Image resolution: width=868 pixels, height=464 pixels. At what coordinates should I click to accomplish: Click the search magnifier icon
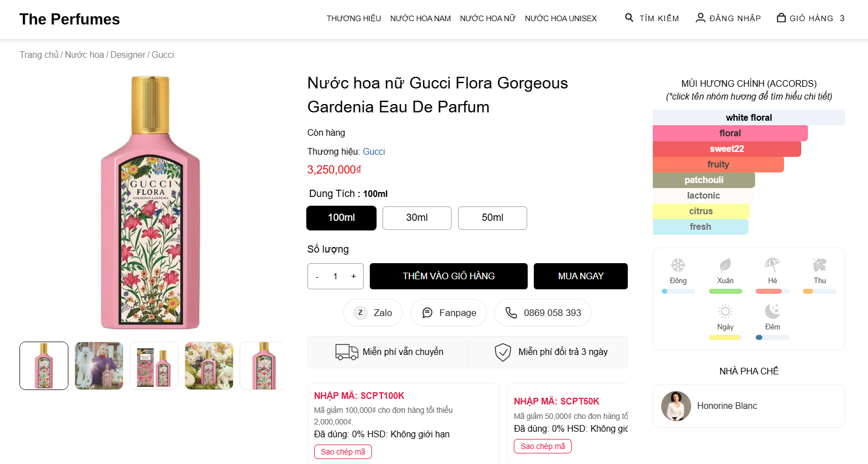point(629,18)
